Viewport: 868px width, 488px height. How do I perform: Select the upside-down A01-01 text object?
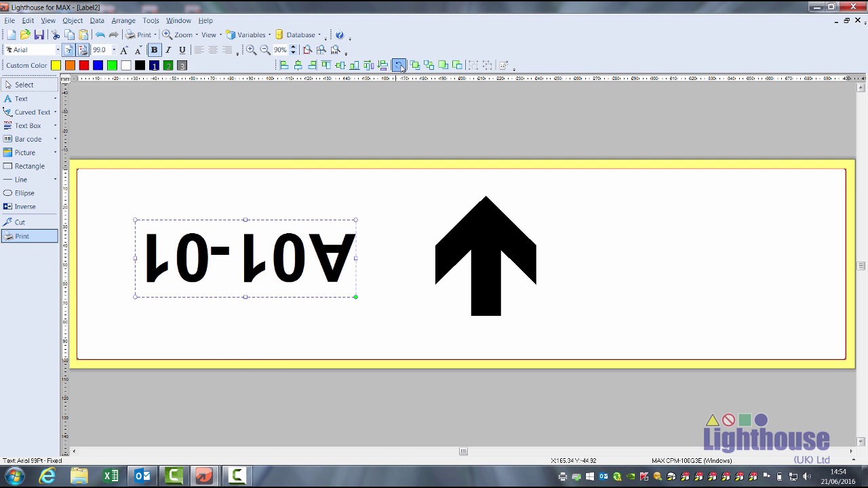[x=245, y=258]
